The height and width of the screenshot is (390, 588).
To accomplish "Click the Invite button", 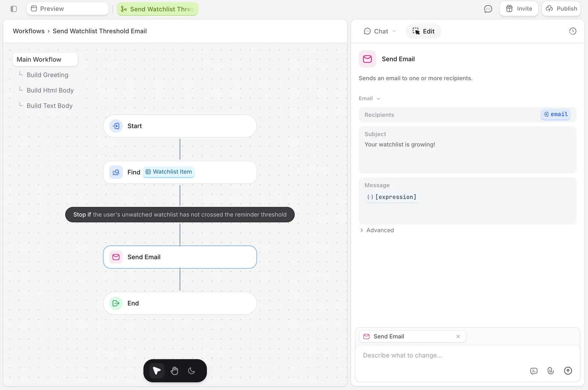I will click(x=519, y=8).
